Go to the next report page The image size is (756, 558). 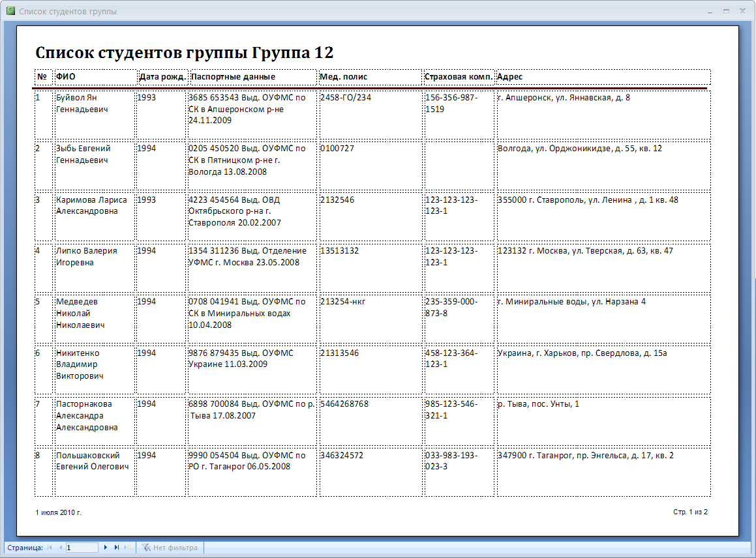click(106, 548)
